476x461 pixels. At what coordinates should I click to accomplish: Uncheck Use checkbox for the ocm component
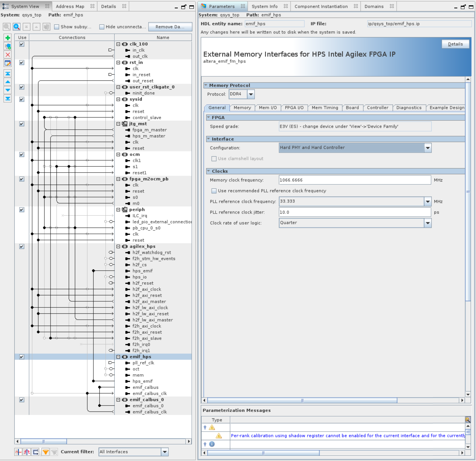21,154
